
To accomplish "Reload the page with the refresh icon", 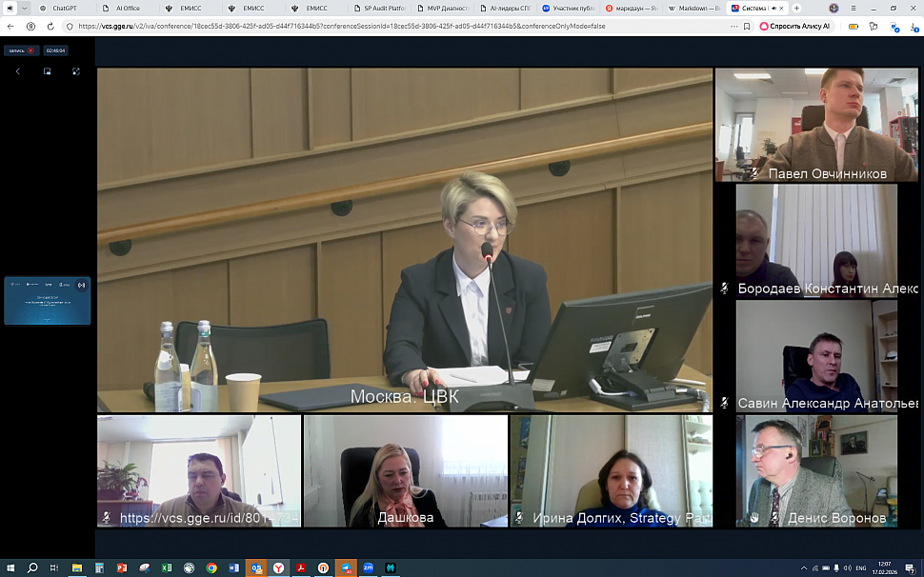I will pyautogui.click(x=50, y=27).
